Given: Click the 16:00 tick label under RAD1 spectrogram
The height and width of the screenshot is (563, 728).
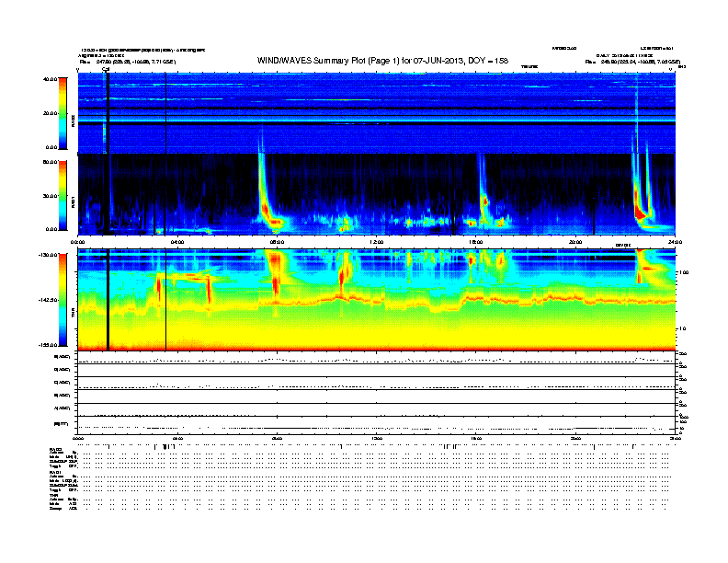Looking at the screenshot, I should tap(476, 242).
